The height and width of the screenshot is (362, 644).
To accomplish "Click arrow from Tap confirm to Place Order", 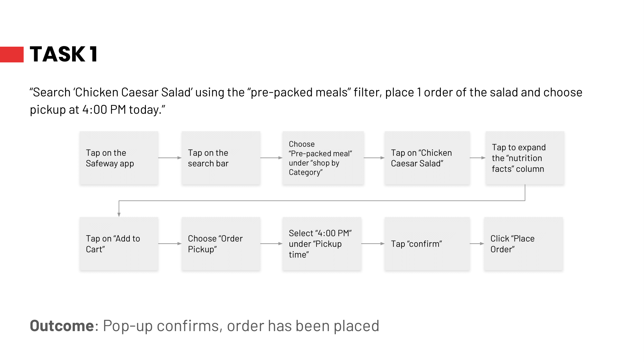I will tap(477, 244).
